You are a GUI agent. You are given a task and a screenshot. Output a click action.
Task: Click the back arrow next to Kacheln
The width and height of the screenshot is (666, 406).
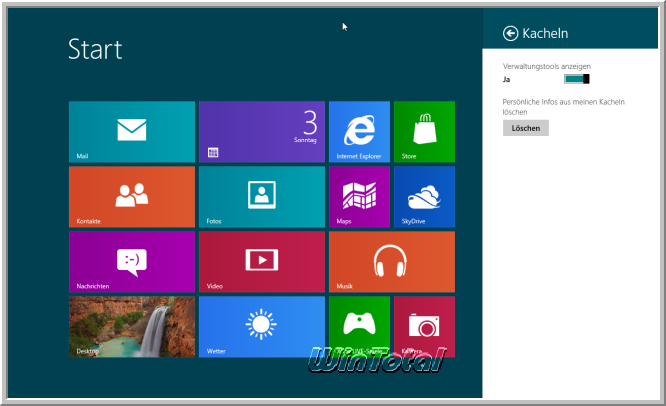tap(511, 33)
